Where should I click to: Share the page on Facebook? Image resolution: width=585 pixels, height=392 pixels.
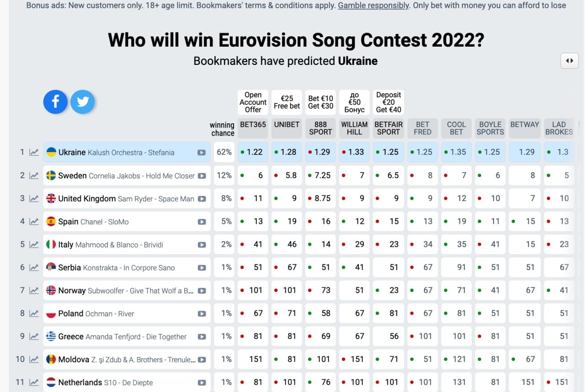(x=55, y=102)
